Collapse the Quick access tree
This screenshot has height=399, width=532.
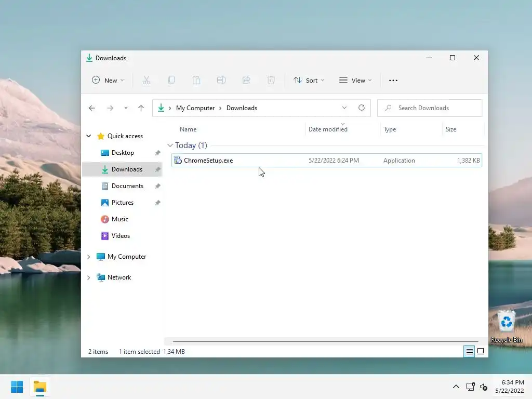pyautogui.click(x=88, y=136)
